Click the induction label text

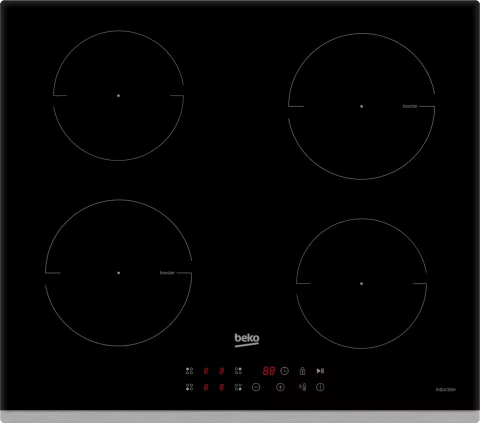point(446,389)
